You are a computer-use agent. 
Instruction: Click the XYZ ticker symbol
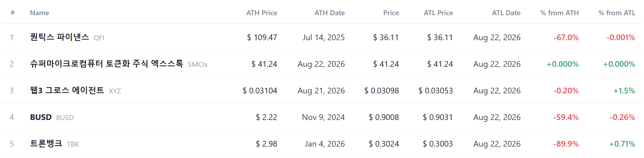coord(115,91)
